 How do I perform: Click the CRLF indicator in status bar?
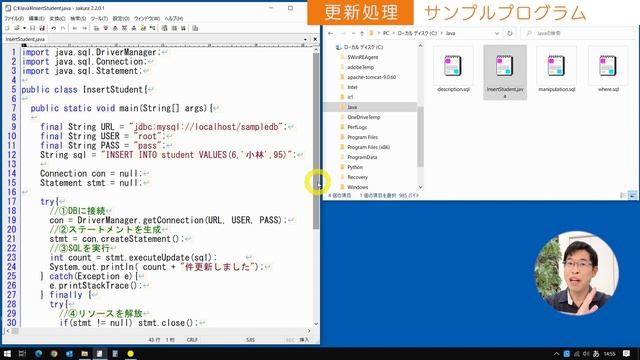tap(192, 340)
